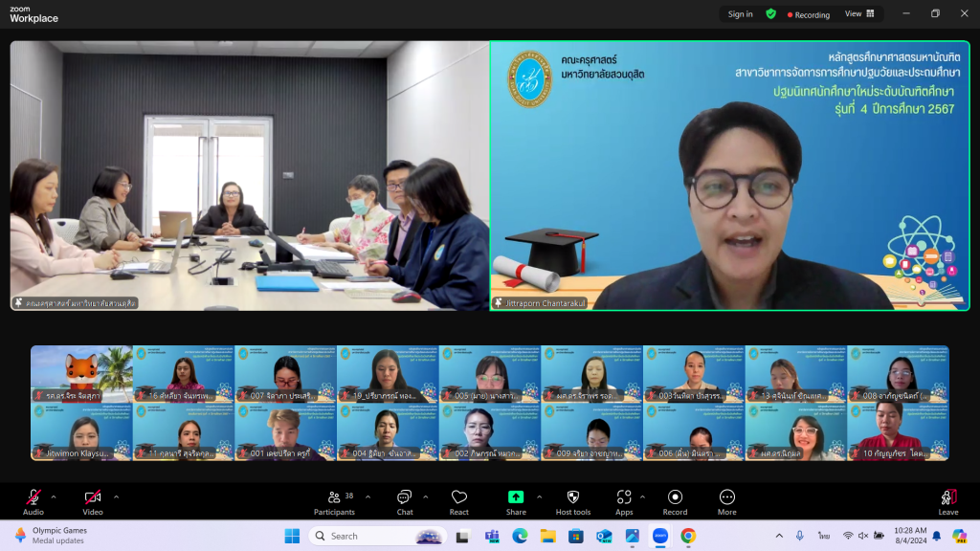
Task: Start screen sharing with the green Share icon
Action: click(x=516, y=497)
